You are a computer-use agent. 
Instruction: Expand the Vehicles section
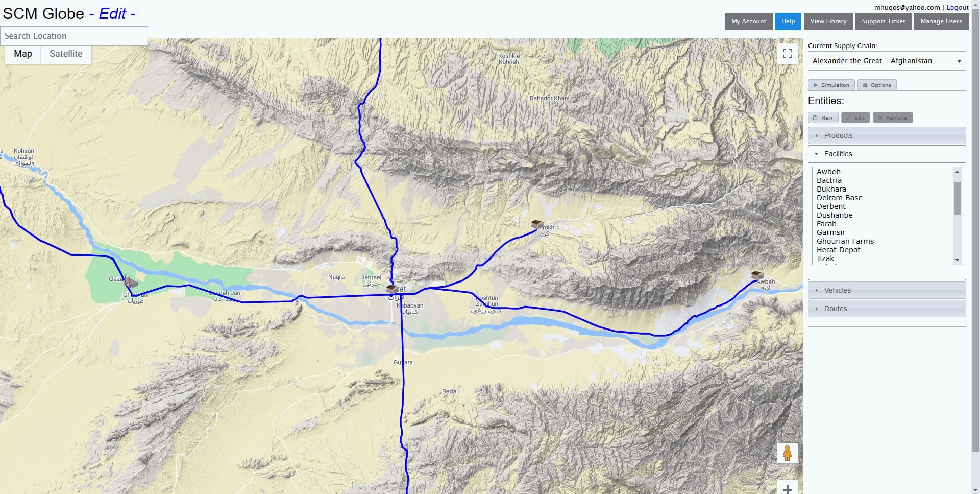tap(887, 290)
